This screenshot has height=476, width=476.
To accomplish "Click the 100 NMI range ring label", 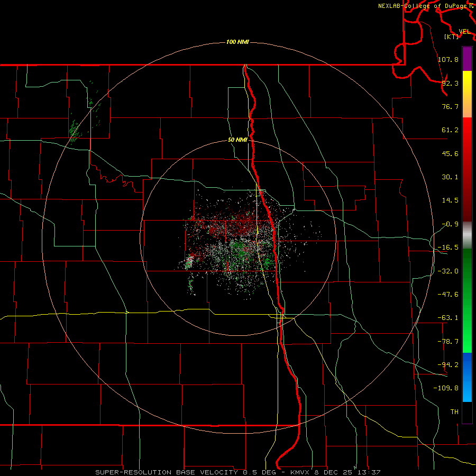I will coord(237,42).
